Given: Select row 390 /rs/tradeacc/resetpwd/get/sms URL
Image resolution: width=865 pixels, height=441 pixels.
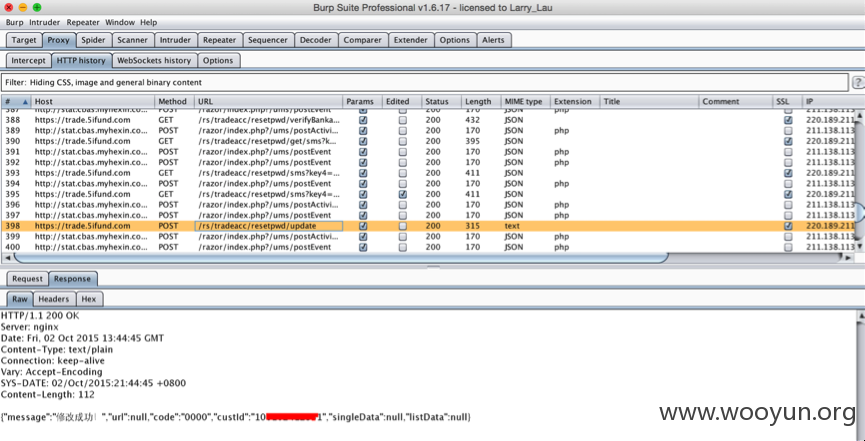Looking at the screenshot, I should pyautogui.click(x=268, y=141).
